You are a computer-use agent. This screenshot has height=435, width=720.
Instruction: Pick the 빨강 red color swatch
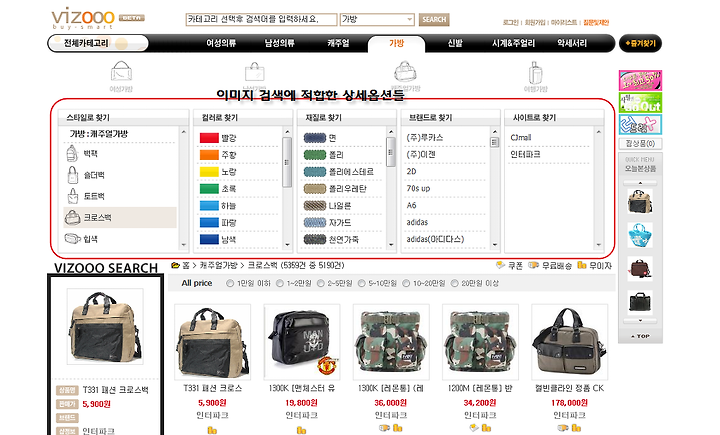pyautogui.click(x=209, y=137)
